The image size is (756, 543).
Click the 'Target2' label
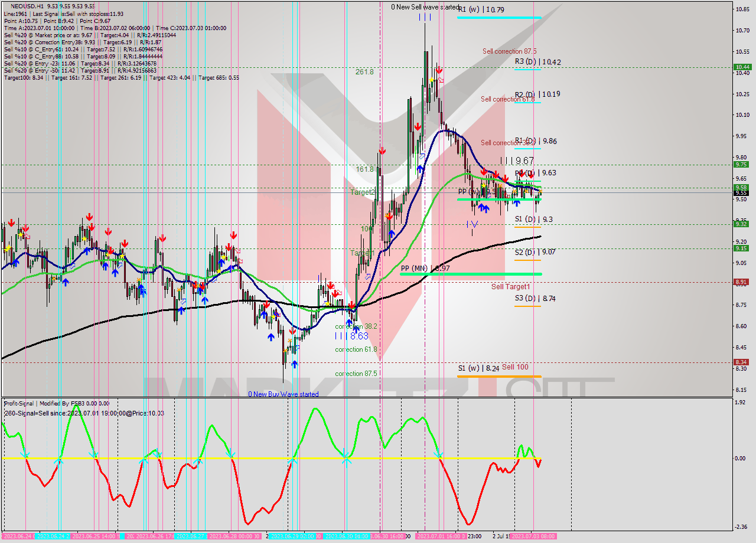(x=362, y=192)
